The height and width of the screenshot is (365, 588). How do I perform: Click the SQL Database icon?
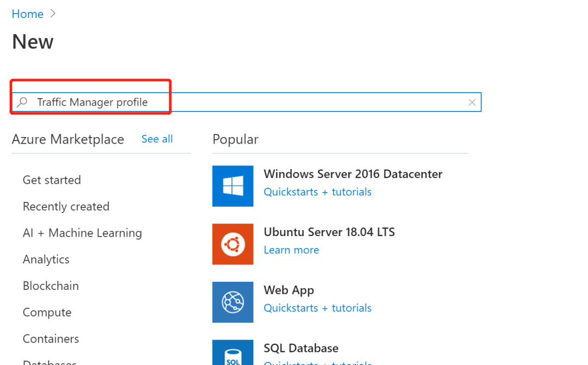pyautogui.click(x=232, y=352)
